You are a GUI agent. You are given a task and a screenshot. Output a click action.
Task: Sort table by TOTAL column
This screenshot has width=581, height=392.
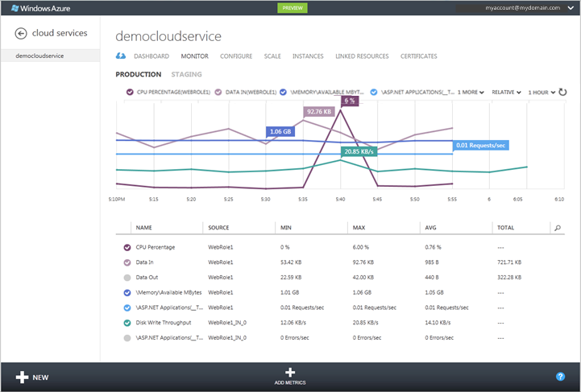[505, 228]
